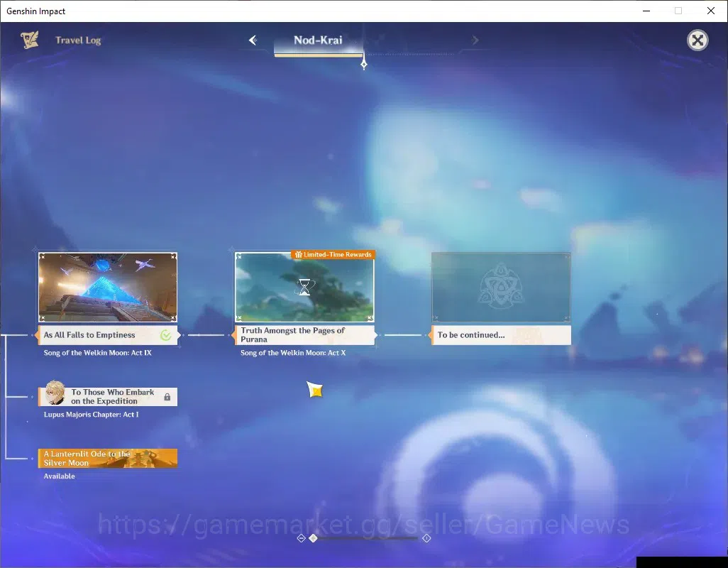Click the Truth Amongst the Pages of Purana title
Viewport: 728px width, 568px height.
click(x=292, y=335)
